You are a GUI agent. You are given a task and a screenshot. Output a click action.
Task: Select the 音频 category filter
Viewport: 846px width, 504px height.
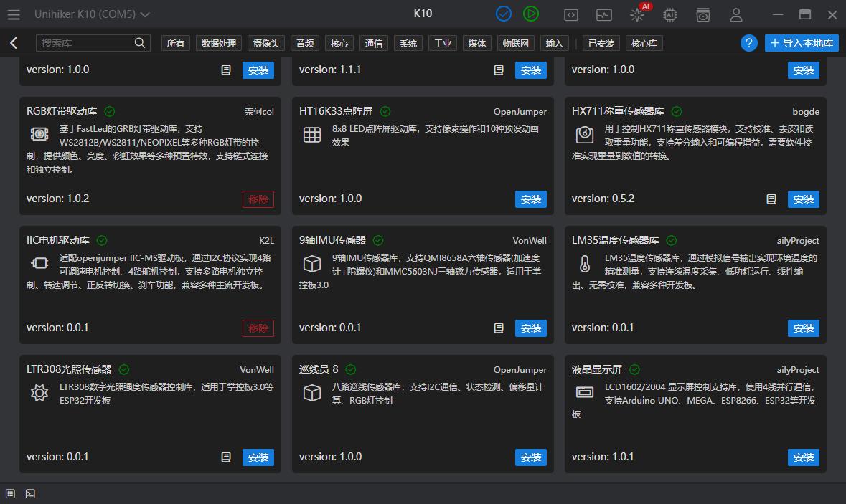tap(305, 43)
